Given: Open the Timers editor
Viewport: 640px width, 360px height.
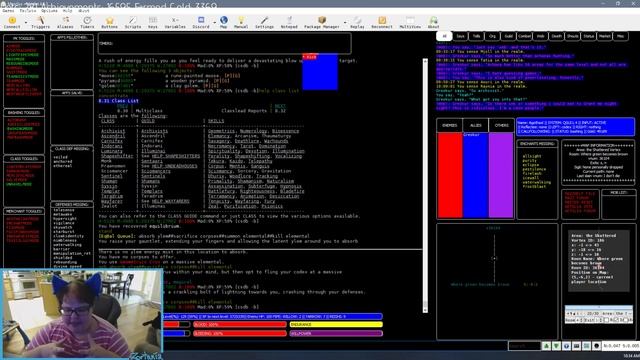Looking at the screenshot, I should [x=87, y=22].
